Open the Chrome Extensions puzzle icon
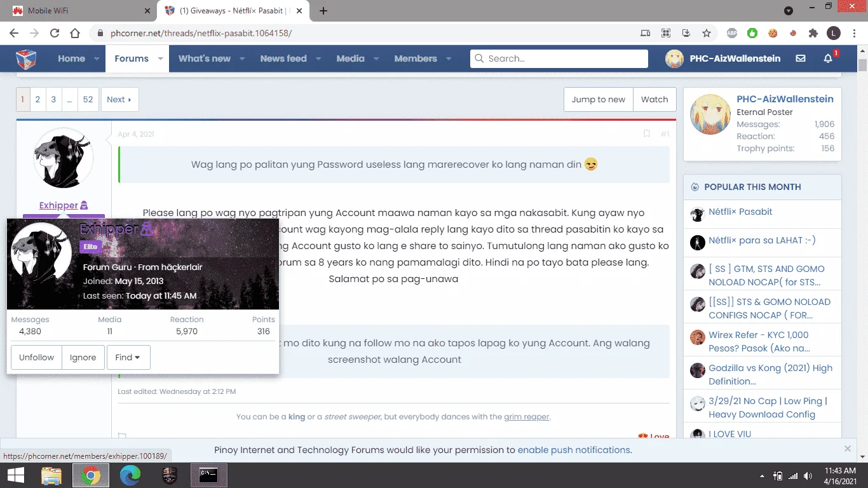Viewport: 868px width, 488px height. point(813,33)
